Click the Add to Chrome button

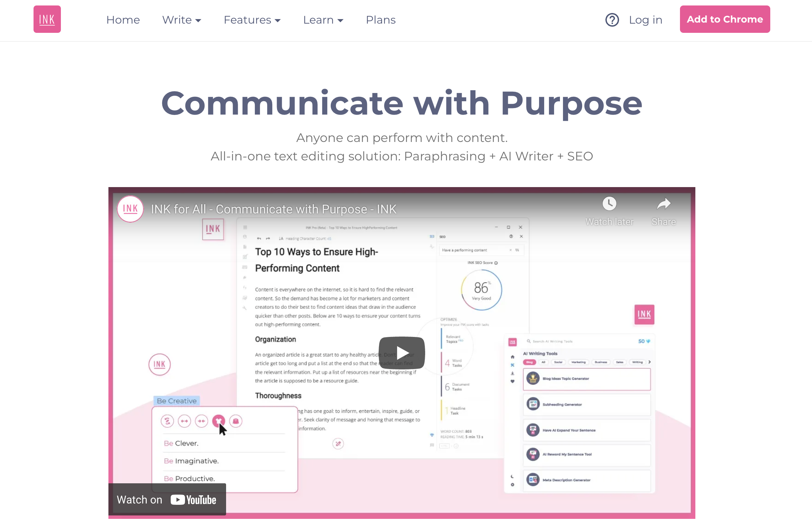(x=724, y=19)
